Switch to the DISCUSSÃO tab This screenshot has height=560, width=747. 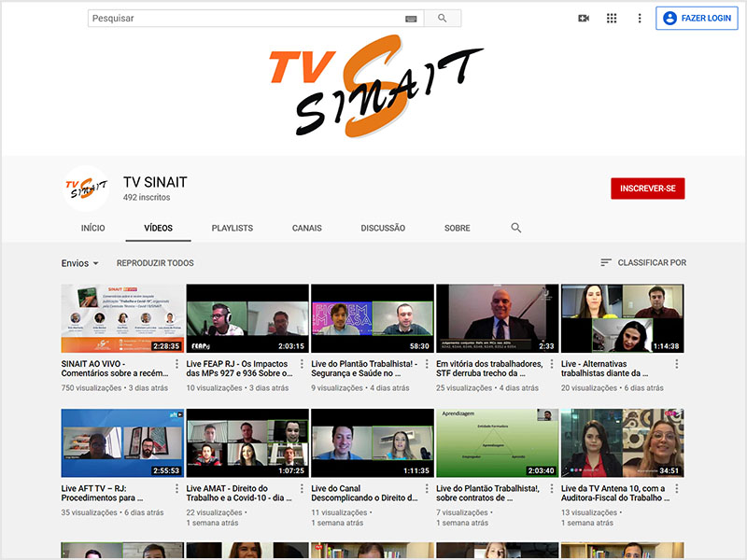coord(383,228)
